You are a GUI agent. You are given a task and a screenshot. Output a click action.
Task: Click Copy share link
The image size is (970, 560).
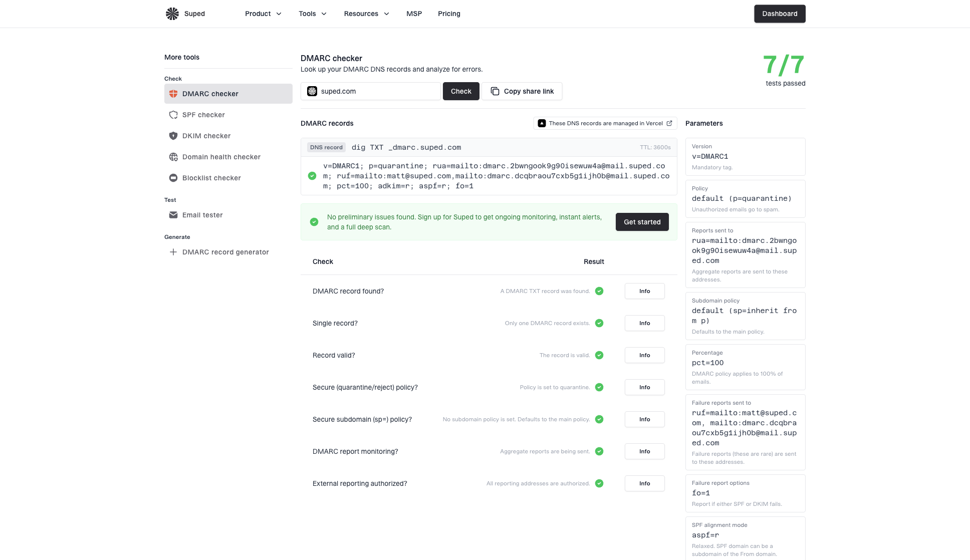(x=522, y=91)
